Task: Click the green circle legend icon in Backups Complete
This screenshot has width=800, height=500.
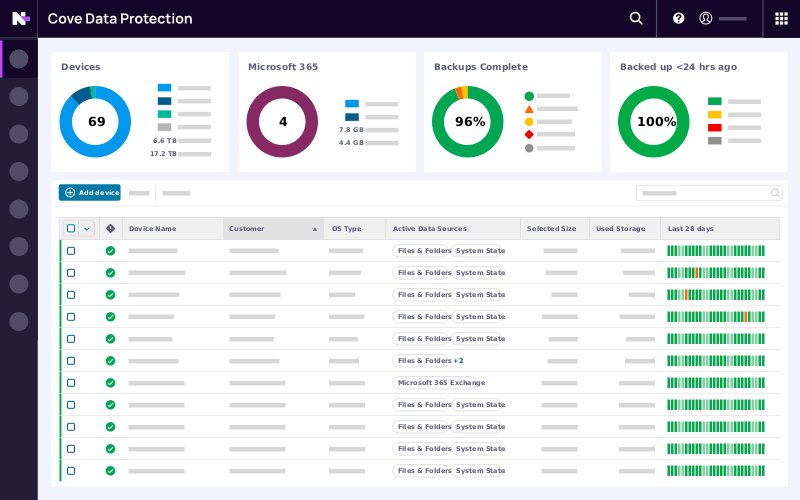Action: coord(529,96)
